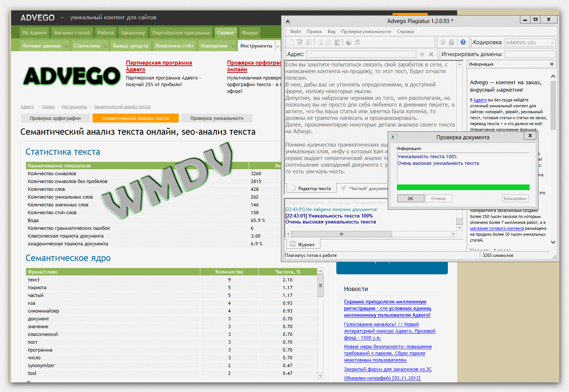Viewport: 569px width, 392px height.
Task: Click the large ADVEGO logo image
Action: 72,76
